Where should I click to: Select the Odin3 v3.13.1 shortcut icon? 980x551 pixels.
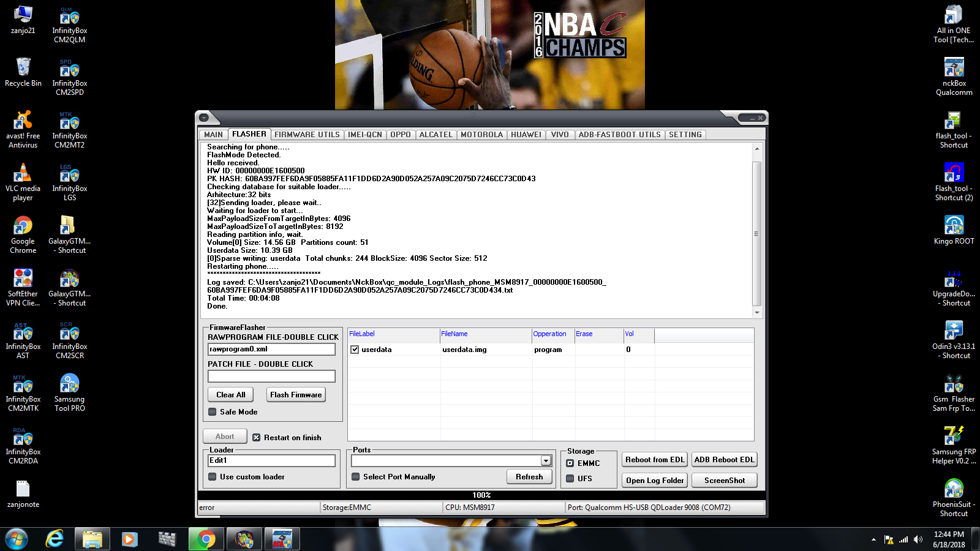[x=954, y=340]
